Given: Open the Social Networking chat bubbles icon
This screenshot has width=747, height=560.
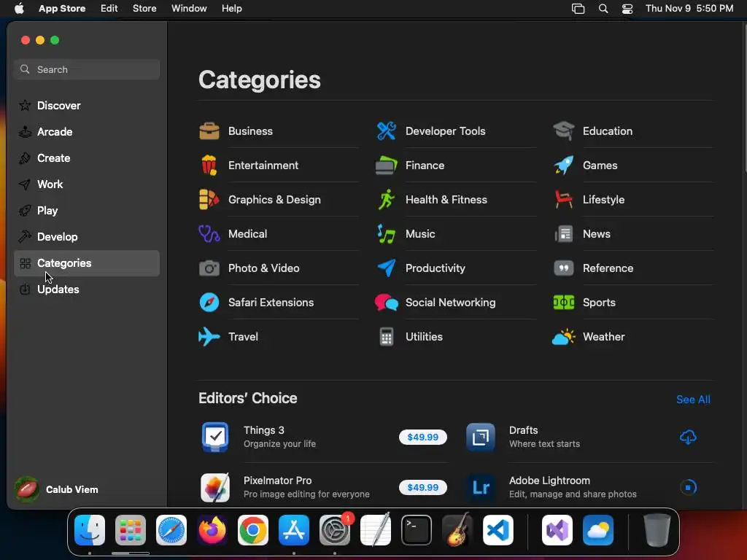Looking at the screenshot, I should click(387, 303).
